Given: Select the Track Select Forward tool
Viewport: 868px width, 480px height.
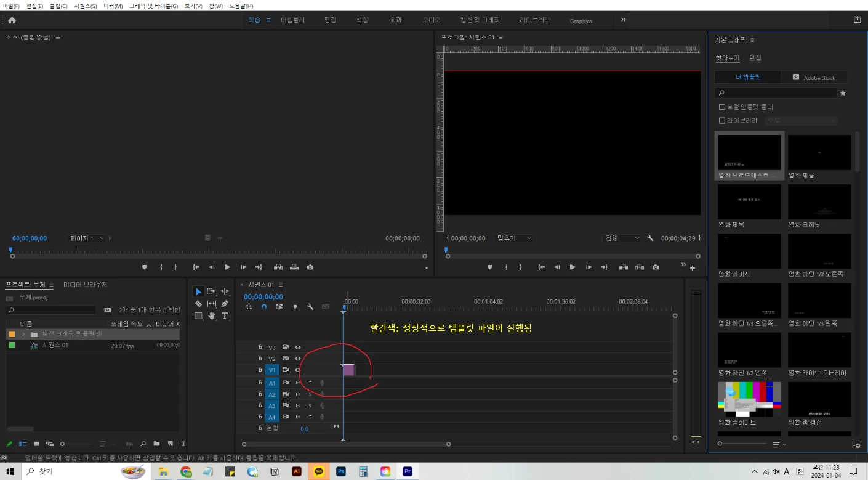Looking at the screenshot, I should (x=212, y=291).
